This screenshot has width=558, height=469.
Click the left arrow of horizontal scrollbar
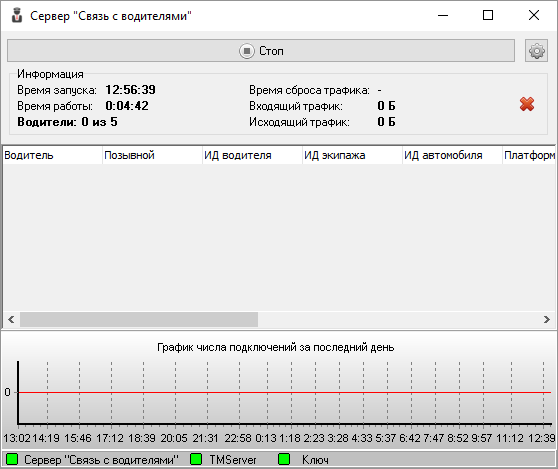coord(11,319)
